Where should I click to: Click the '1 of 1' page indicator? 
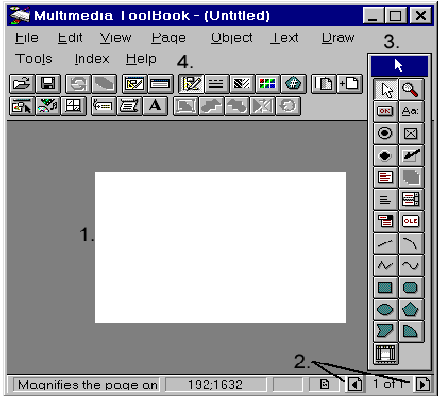click(388, 384)
